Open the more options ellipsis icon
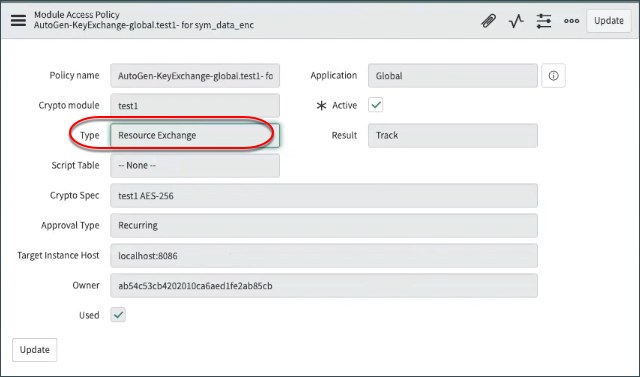 tap(571, 21)
